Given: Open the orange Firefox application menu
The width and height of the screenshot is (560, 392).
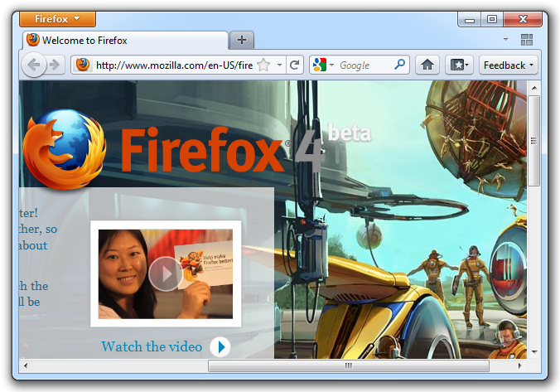Looking at the screenshot, I should [57, 19].
